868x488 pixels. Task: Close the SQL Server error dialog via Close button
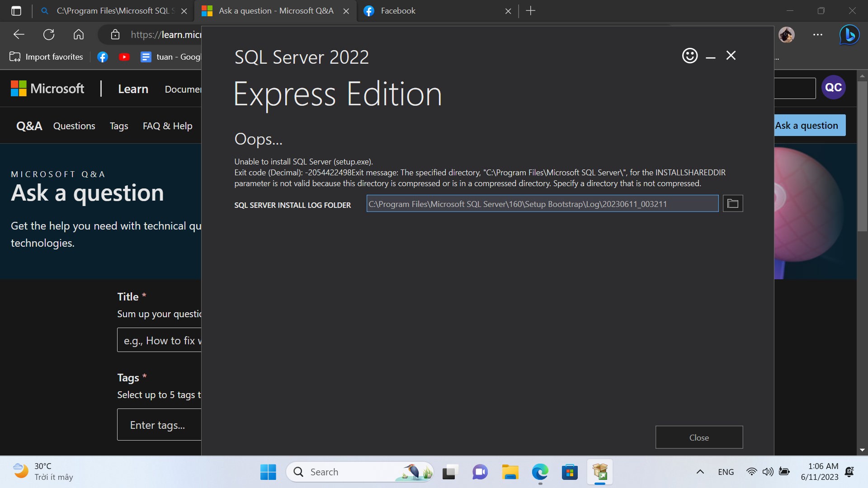(x=699, y=437)
